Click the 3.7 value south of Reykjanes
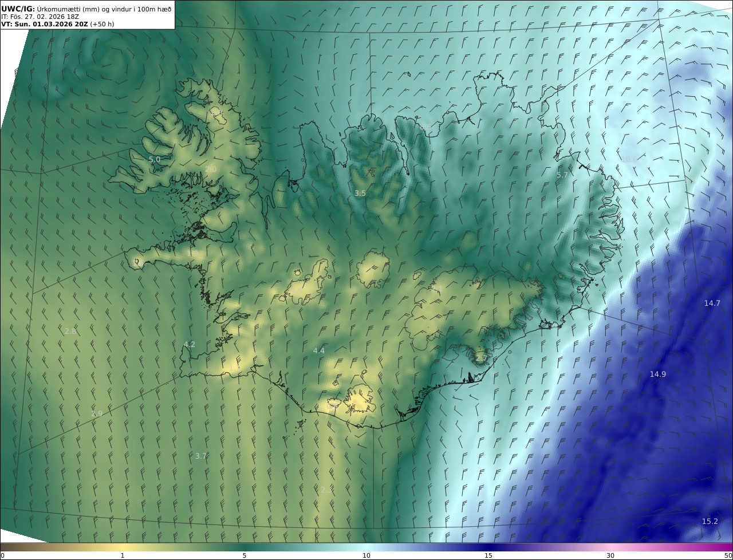Viewport: 733px width, 560px height. [x=200, y=456]
